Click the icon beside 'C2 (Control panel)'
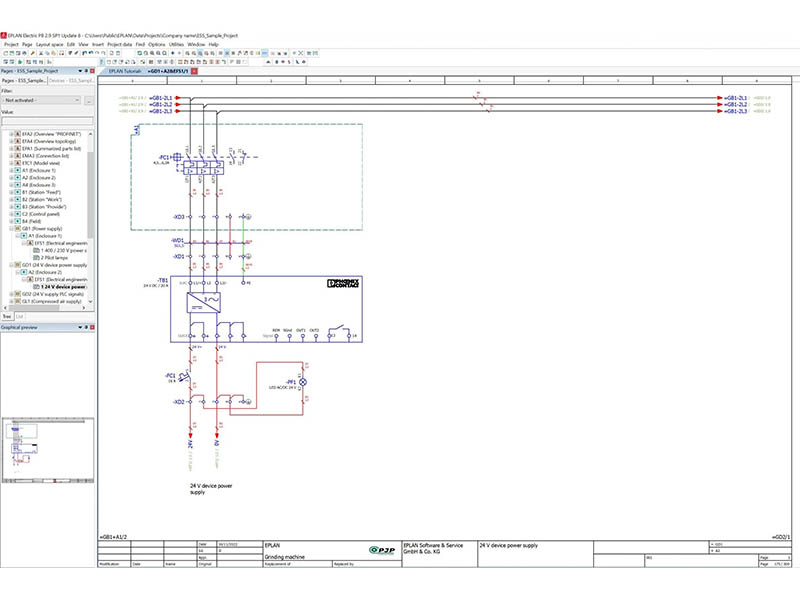This screenshot has height=600, width=800. point(18,214)
